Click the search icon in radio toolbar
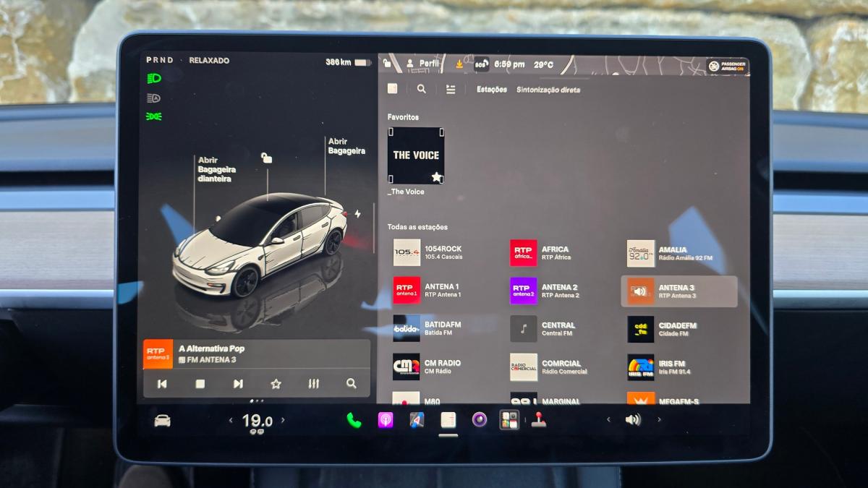This screenshot has height=488, width=868. [422, 89]
